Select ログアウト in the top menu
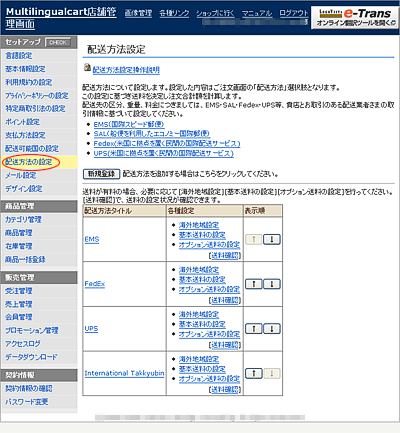The height and width of the screenshot is (433, 400). click(294, 13)
